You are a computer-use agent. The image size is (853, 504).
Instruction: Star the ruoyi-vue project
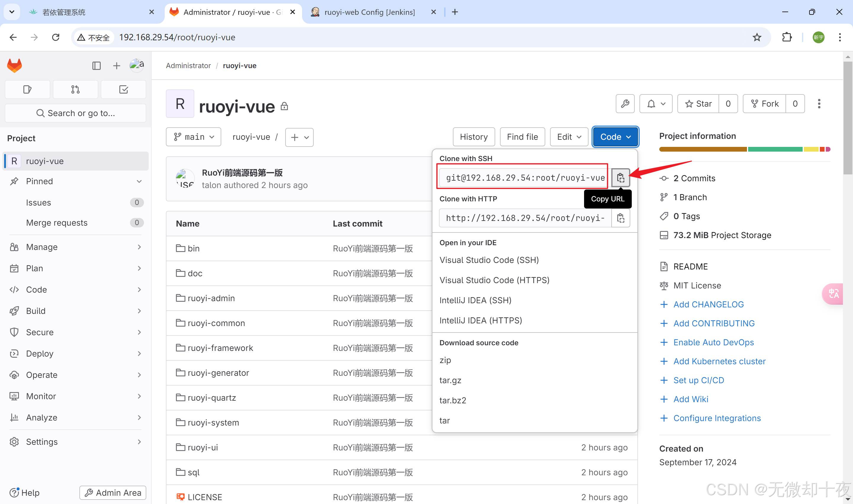point(698,104)
